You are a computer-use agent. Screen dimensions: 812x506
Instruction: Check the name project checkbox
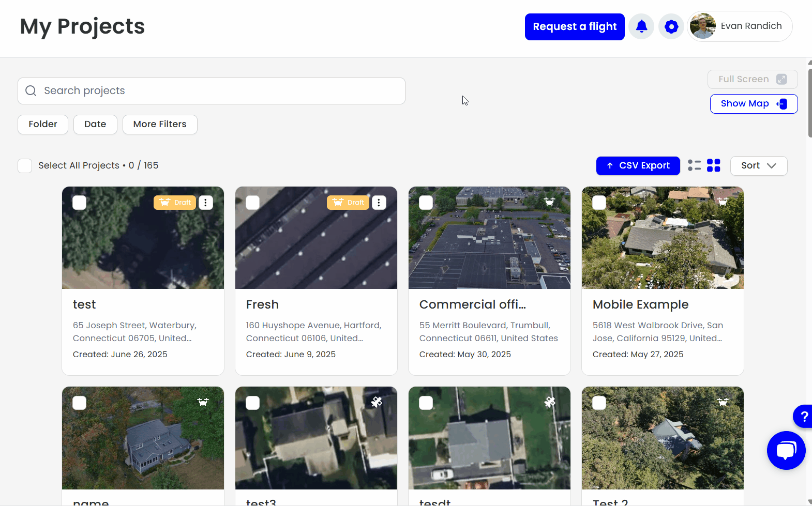80,403
